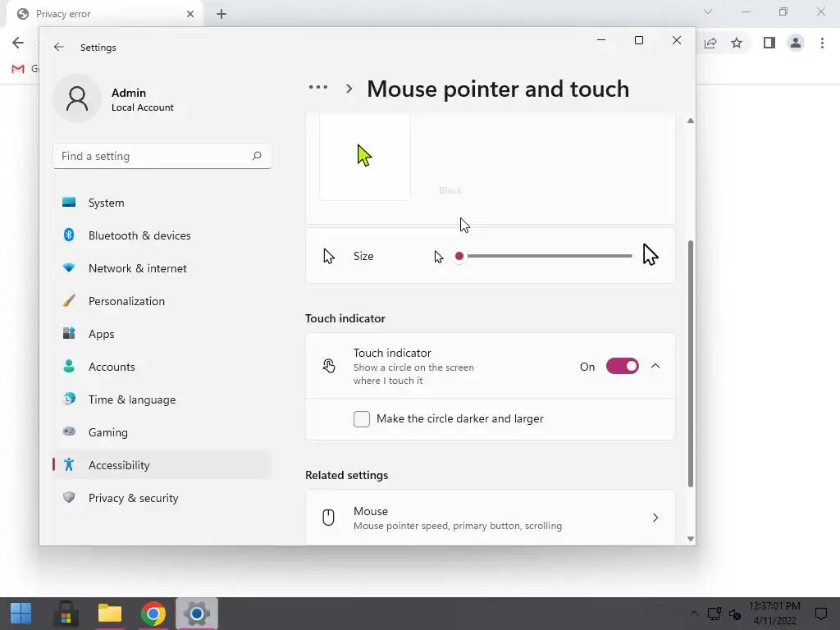
Task: Open the notification center icon
Action: pos(820,614)
